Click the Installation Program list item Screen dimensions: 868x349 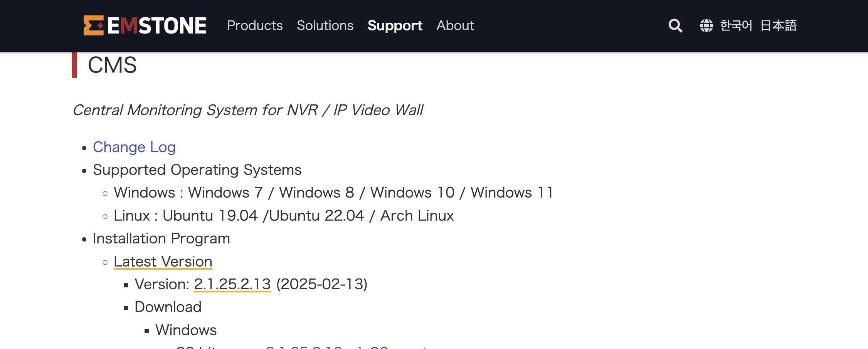(161, 238)
